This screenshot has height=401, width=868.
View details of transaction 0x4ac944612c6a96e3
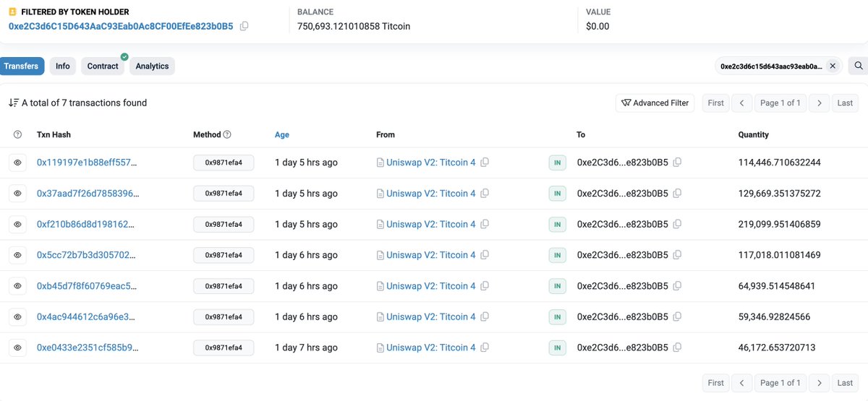(18, 316)
